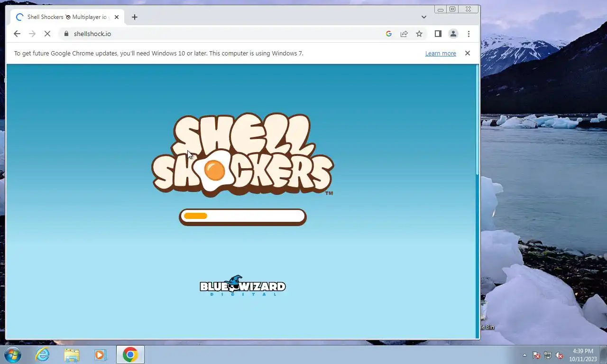607x364 pixels.
Task: Select the Shell Shockers Multiplayer tab
Action: tap(67, 17)
